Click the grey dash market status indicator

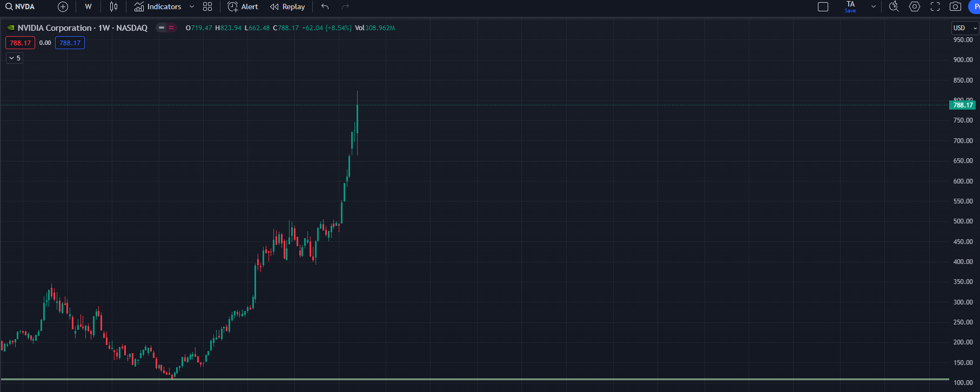coord(162,28)
